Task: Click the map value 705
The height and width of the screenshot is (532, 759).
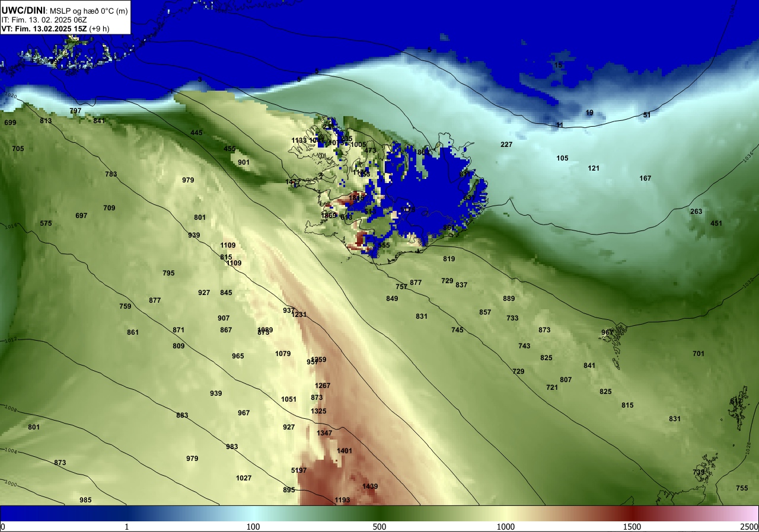Action: pos(18,149)
